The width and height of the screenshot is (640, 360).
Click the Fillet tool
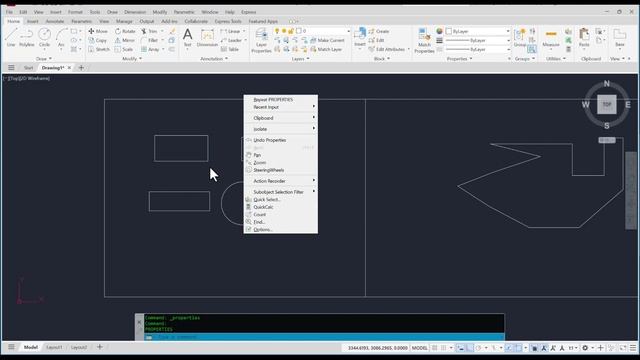point(149,40)
